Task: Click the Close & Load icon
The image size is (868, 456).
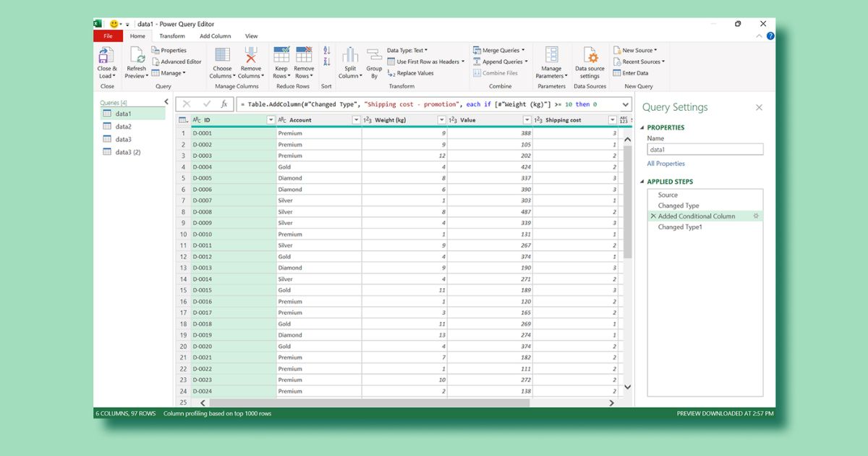Action: pos(106,56)
